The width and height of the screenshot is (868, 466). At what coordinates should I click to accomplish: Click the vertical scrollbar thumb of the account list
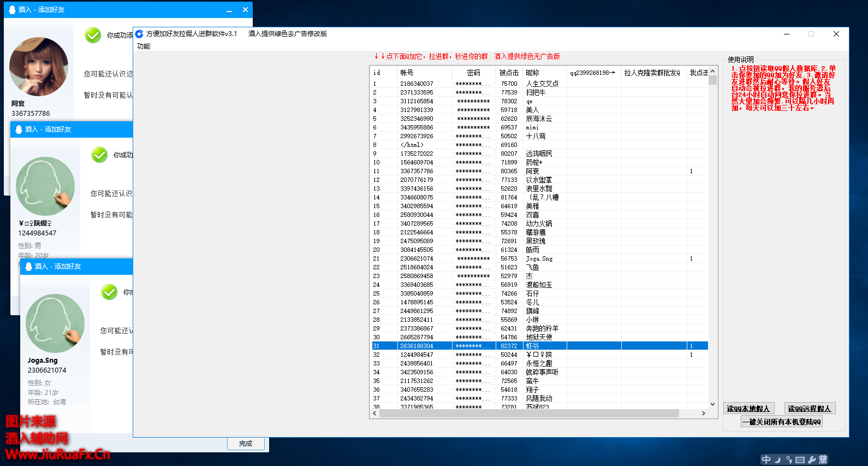point(712,80)
